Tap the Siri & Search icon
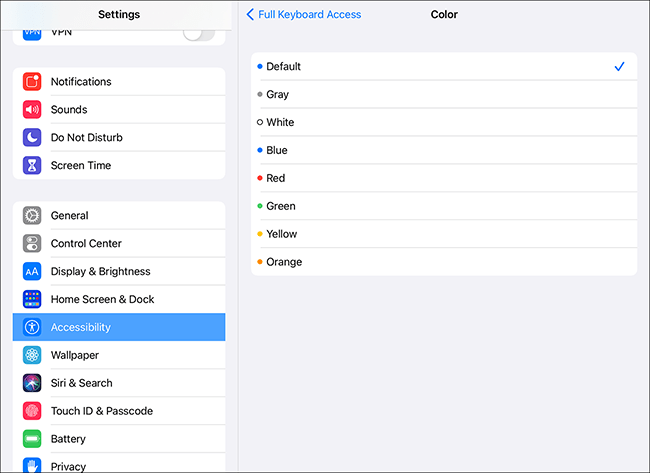Image resolution: width=650 pixels, height=473 pixels. tap(32, 383)
